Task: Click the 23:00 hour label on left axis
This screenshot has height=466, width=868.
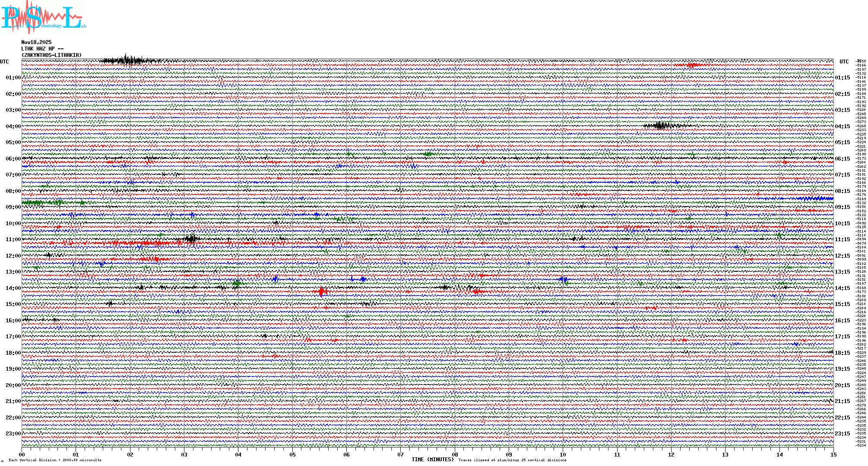Action: (x=13, y=434)
